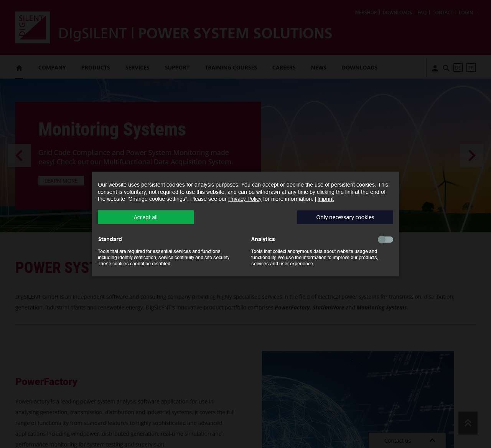Click the scroll-to-top double chevron button

point(468,423)
